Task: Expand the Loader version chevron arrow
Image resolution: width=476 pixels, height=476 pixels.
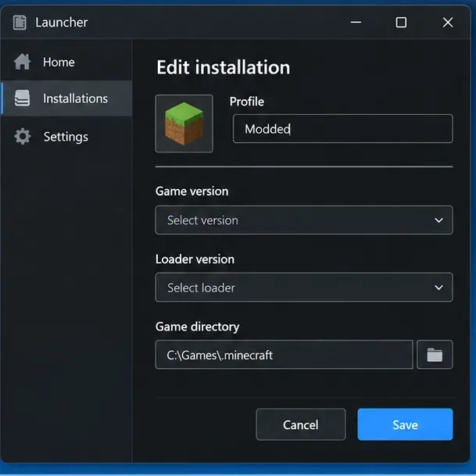Action: pos(438,288)
